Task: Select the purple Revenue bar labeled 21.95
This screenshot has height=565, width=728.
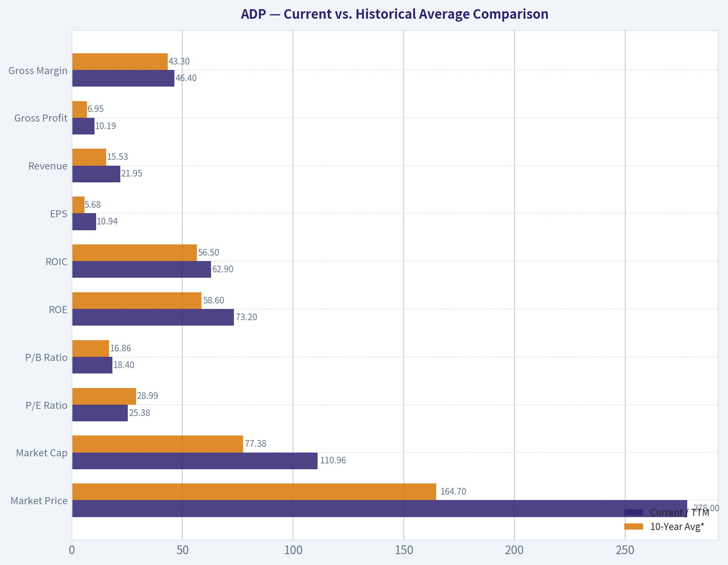Action: tap(96, 174)
